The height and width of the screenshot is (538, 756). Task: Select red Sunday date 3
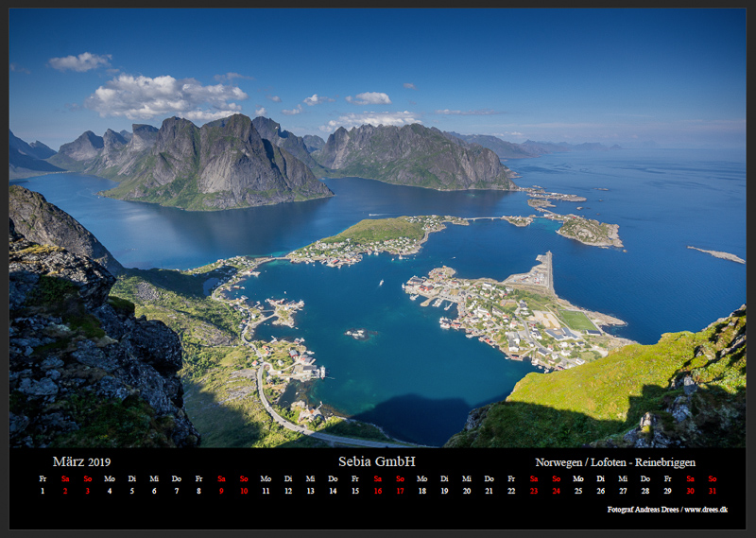[x=87, y=491]
